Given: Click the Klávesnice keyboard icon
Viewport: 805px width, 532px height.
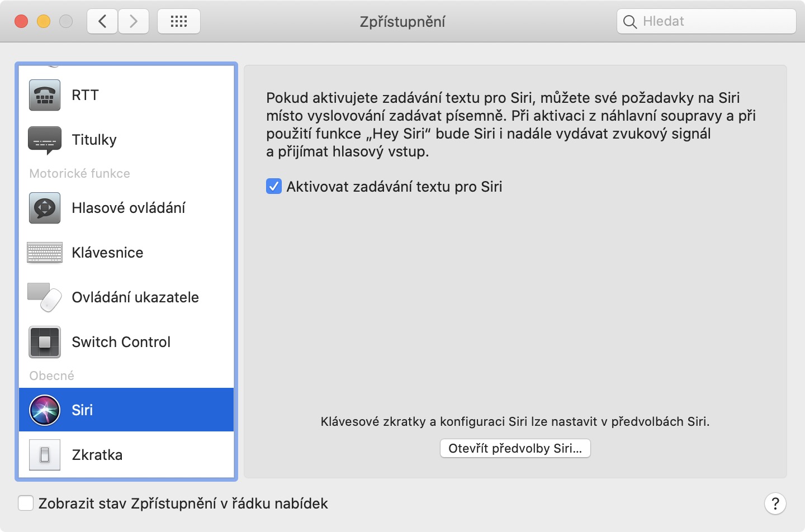Looking at the screenshot, I should (45, 253).
